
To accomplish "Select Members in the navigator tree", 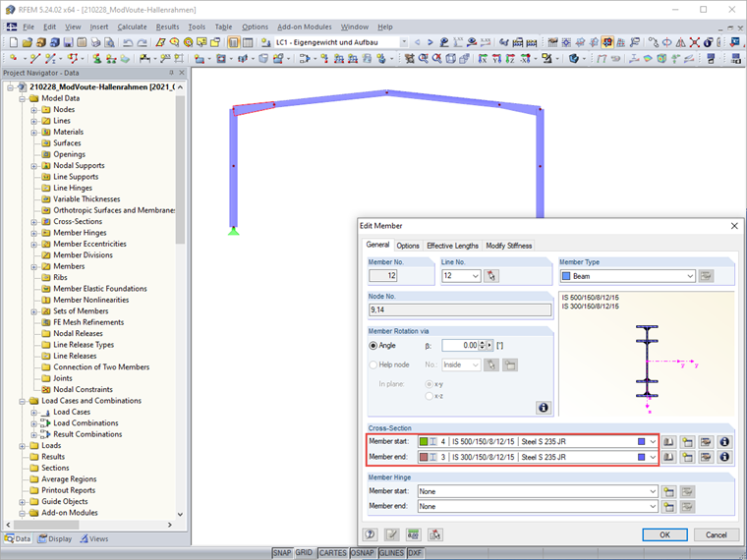I will point(69,266).
